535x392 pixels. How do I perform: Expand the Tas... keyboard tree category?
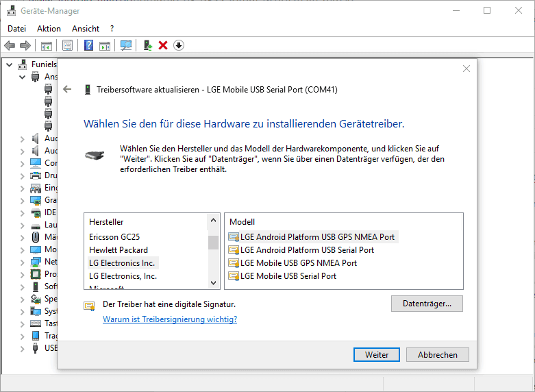pos(23,324)
